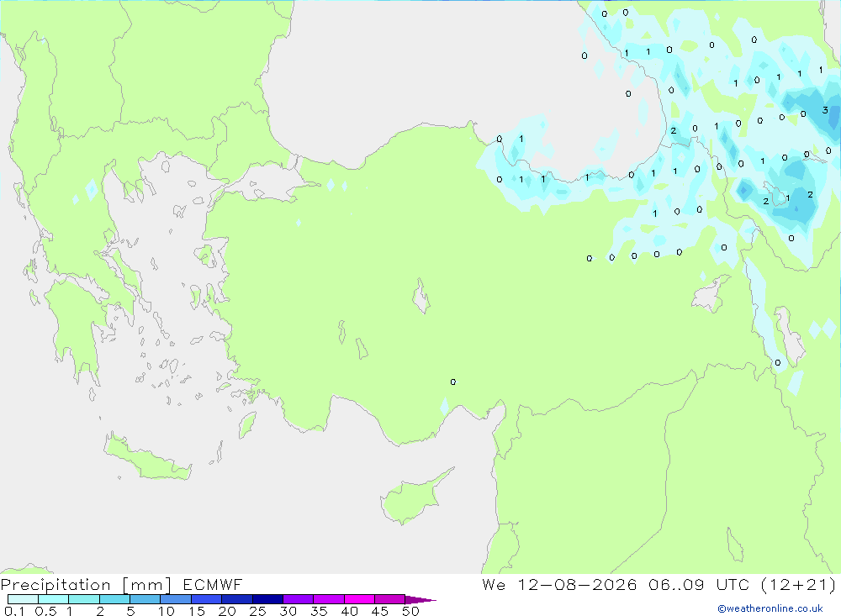Click the legend arrow tip above 50
Screen dimensions: 841x616
tap(421, 599)
